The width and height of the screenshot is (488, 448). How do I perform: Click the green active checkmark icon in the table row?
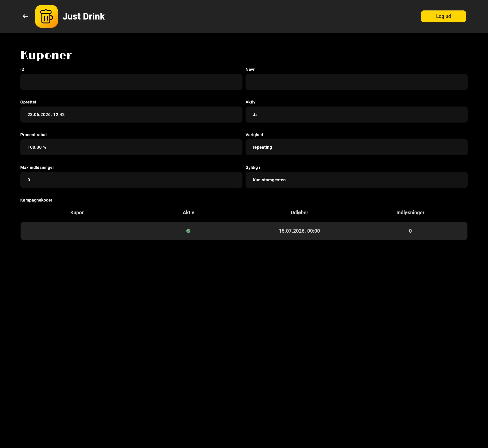coord(188,231)
